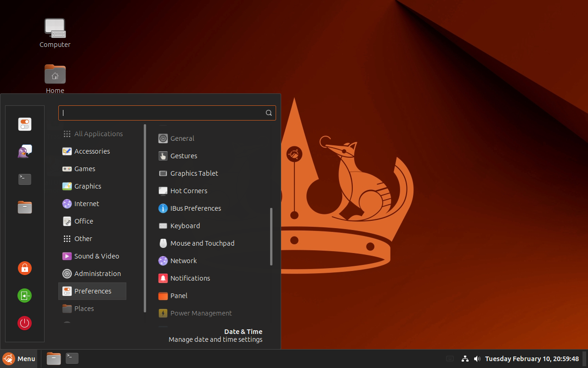588x368 pixels.
Task: Click the green Log Out icon
Action: pyautogui.click(x=25, y=295)
